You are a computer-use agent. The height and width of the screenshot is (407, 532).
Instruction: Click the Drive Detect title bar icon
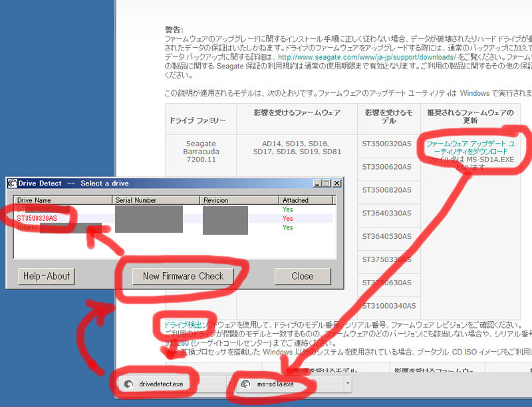click(x=13, y=184)
